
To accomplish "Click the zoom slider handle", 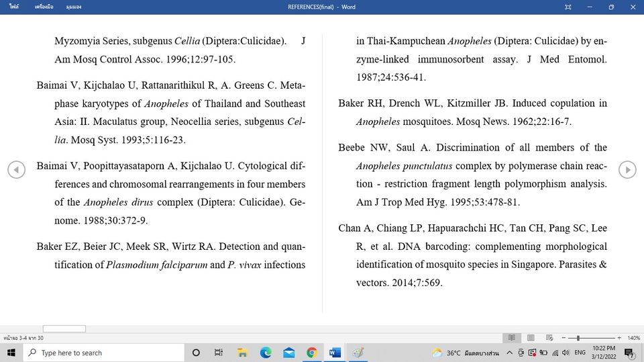I will pyautogui.click(x=578, y=338).
